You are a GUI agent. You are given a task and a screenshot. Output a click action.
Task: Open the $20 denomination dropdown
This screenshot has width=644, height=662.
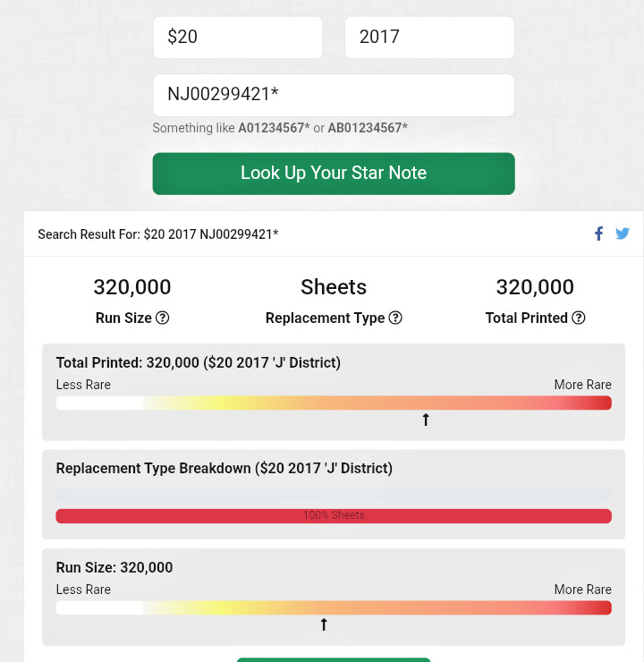[x=237, y=38]
